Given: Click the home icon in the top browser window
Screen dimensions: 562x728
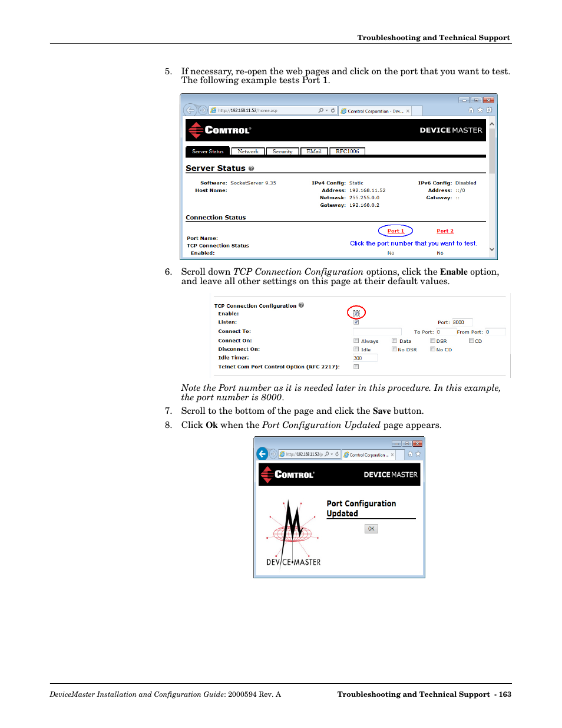Looking at the screenshot, I should coord(471,110).
